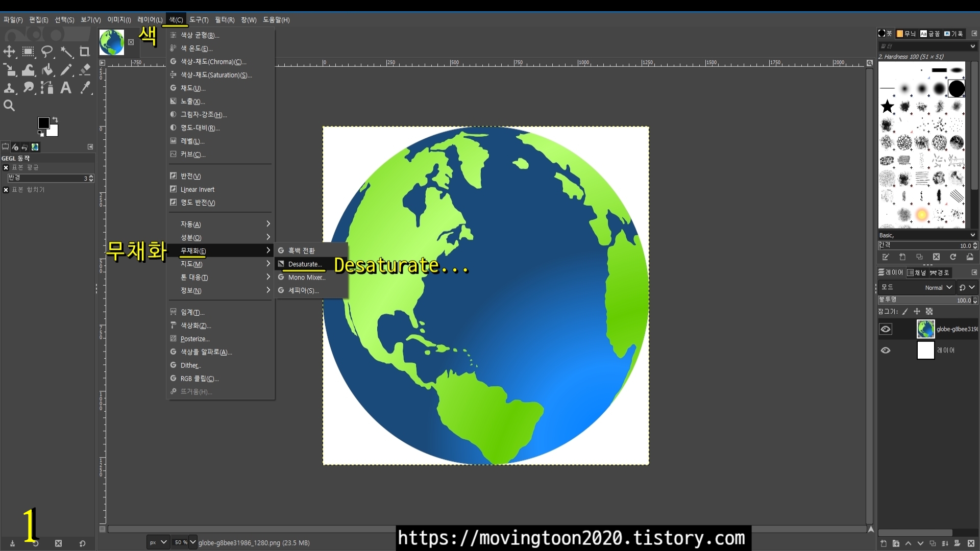Select the Fuzzy Select wand tool
Image resolution: width=980 pixels, height=551 pixels.
(x=66, y=52)
